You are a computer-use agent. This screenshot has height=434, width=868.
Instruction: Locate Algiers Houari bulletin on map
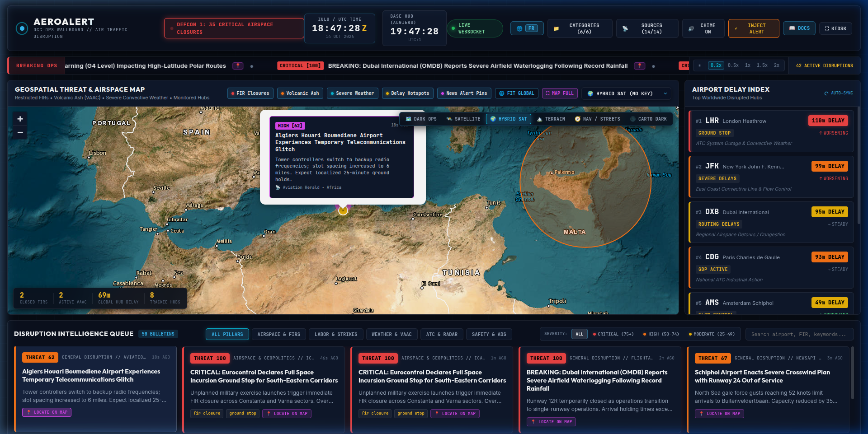47,412
